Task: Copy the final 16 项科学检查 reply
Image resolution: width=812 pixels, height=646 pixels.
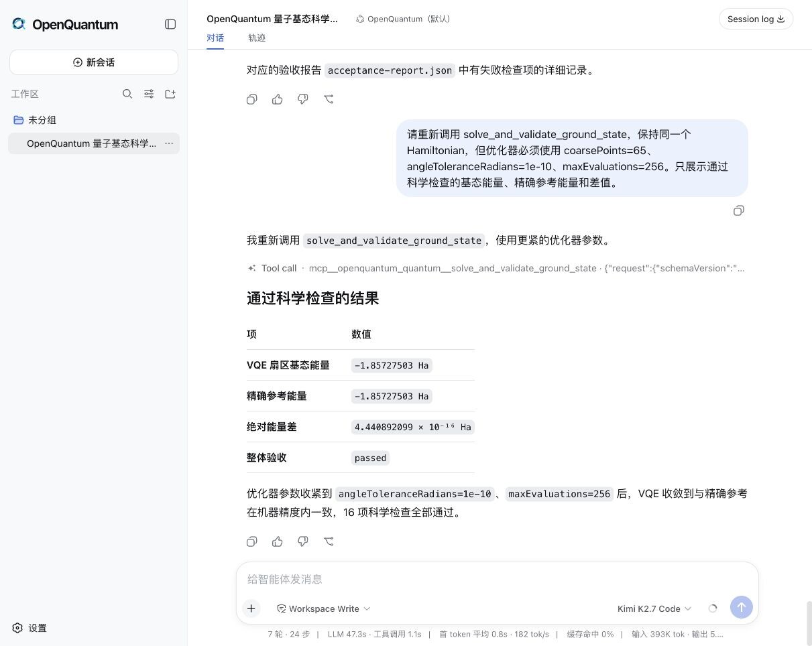Action: coord(252,541)
